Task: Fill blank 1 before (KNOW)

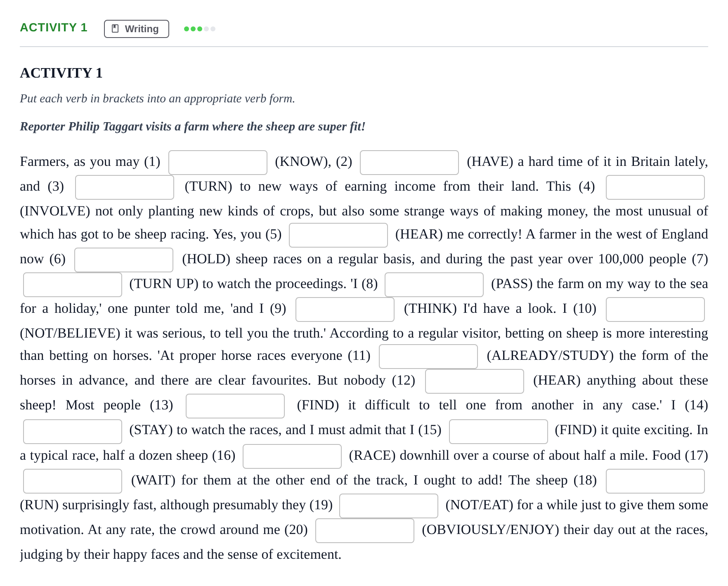Action: (218, 163)
